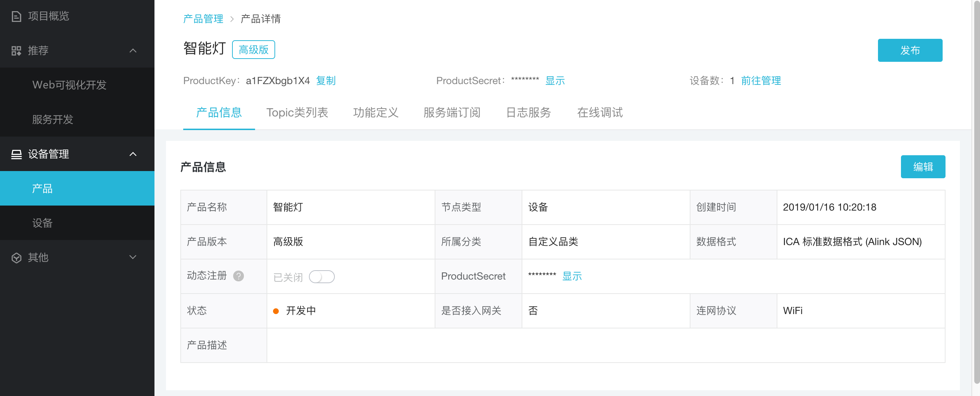Image resolution: width=980 pixels, height=396 pixels.
Task: Show ProductSecret in the table row
Action: tap(572, 276)
